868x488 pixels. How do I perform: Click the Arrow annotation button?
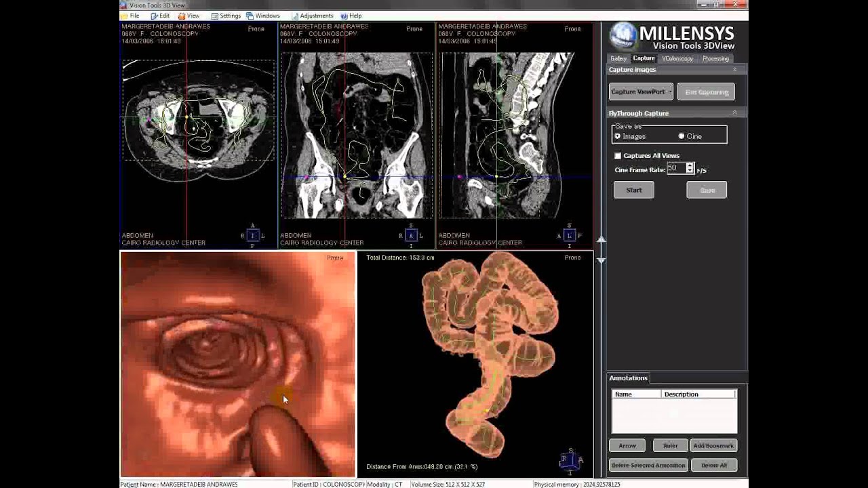point(627,446)
